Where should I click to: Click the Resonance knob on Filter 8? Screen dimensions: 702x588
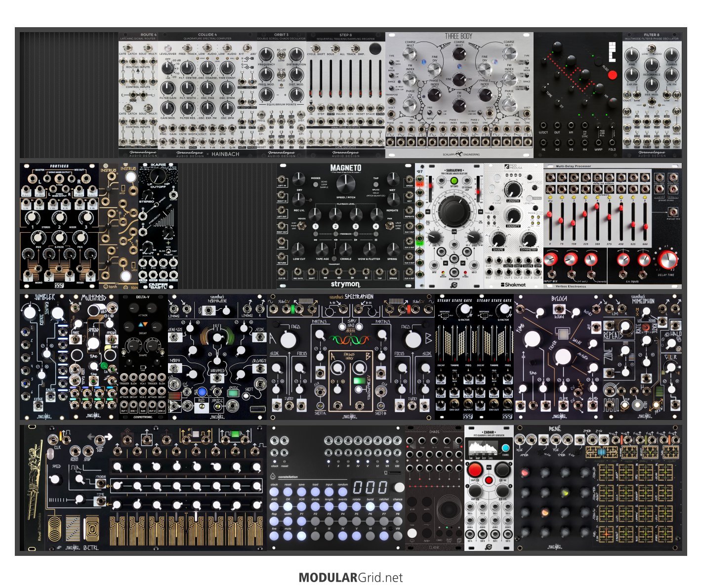coord(652,64)
